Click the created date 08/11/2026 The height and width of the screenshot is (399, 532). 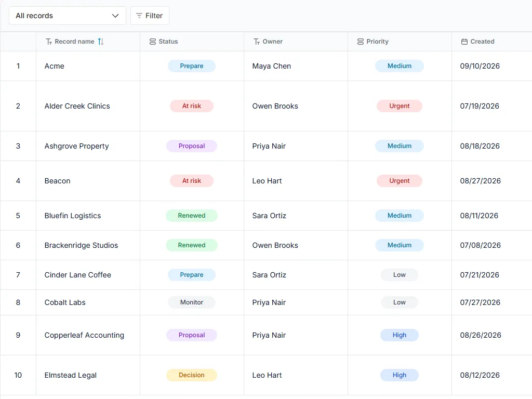coord(479,216)
